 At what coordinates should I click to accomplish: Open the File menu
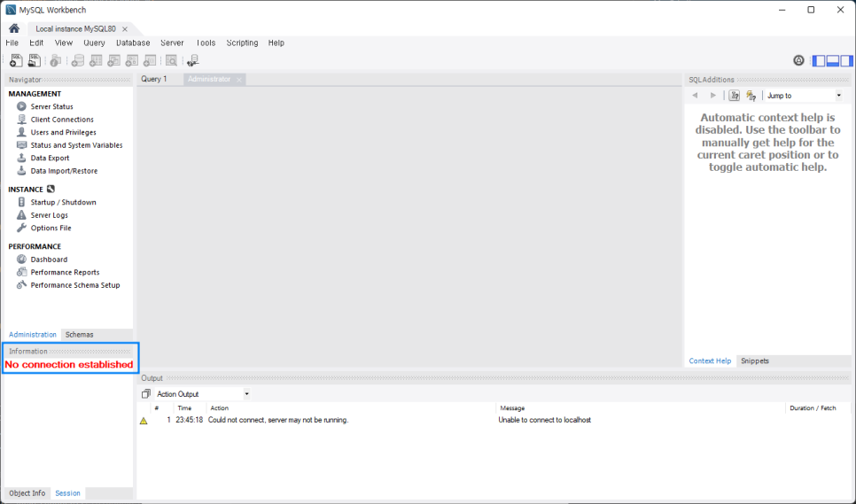click(x=12, y=43)
